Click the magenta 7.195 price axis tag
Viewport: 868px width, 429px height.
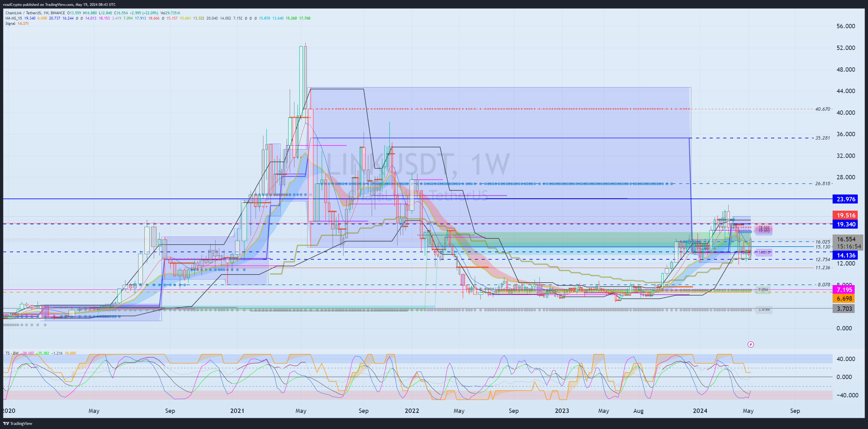844,290
